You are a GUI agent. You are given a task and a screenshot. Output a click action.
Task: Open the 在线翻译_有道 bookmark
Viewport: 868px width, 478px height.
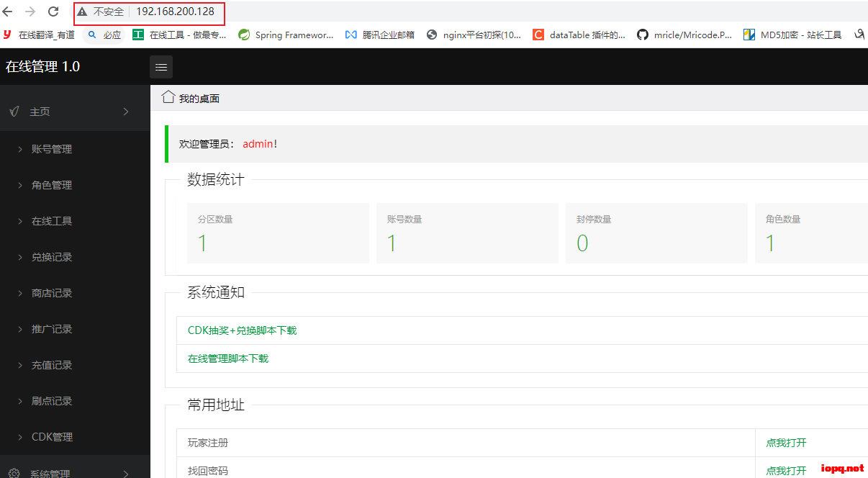click(39, 35)
